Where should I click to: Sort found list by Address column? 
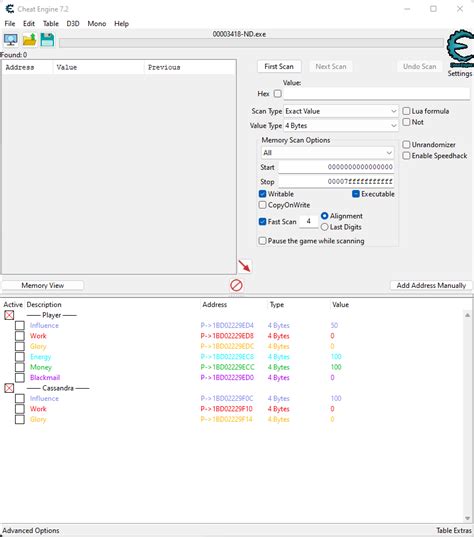point(27,67)
